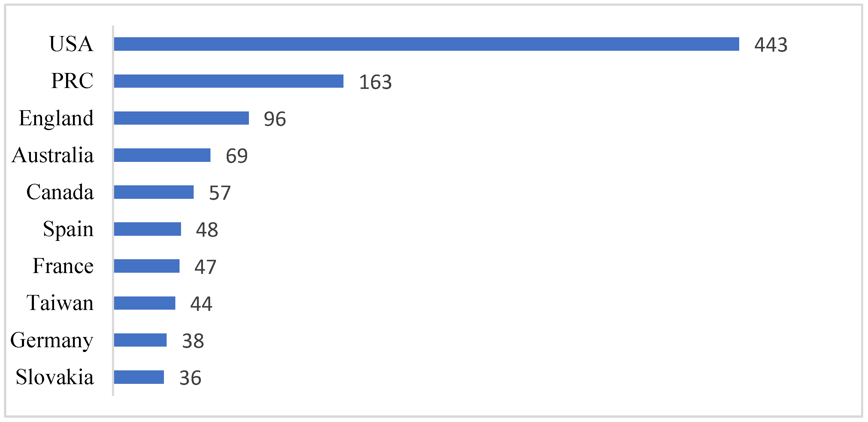Click the Taiwan bar
The image size is (868, 422).
click(144, 303)
